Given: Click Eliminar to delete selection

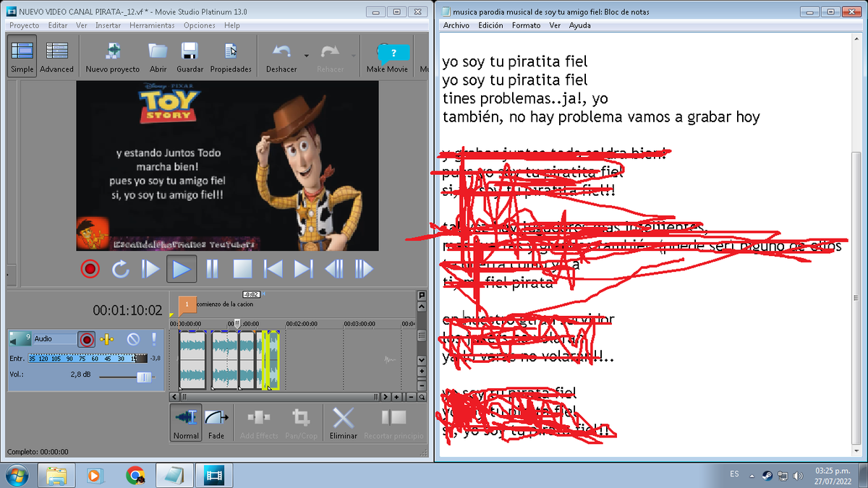Looking at the screenshot, I should tap(343, 423).
